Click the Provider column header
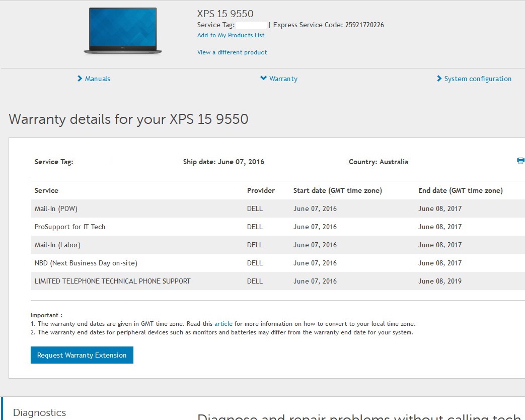Screen dimensions: 525x420 (x=261, y=190)
